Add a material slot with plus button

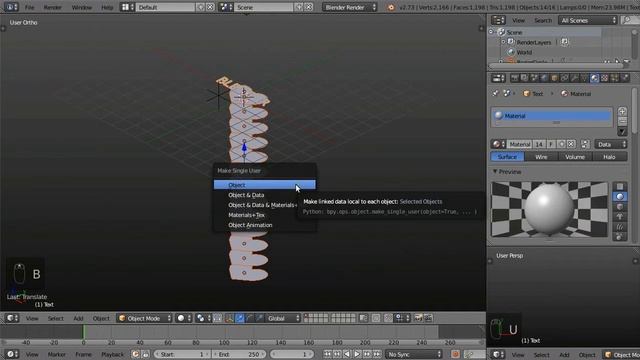(x=622, y=111)
